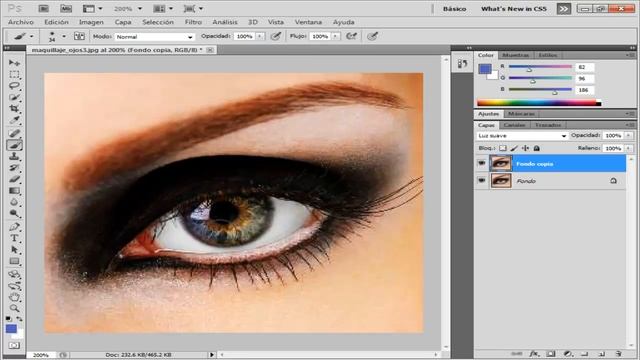Open the Filtro menu

[193, 22]
